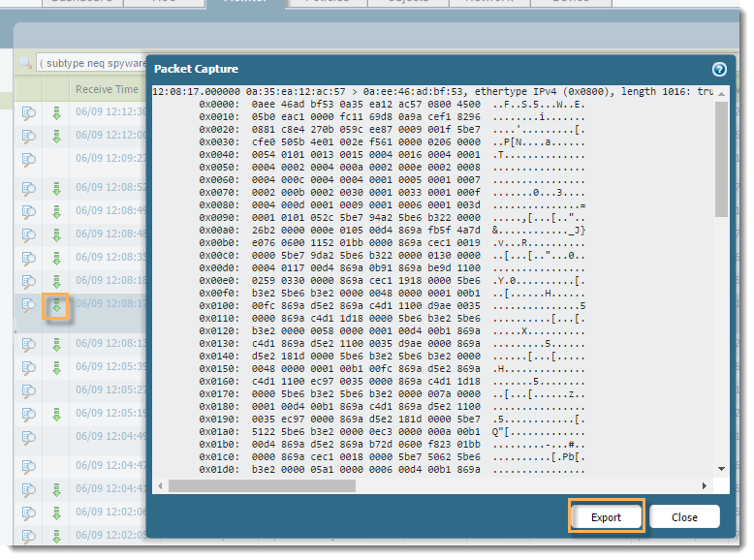Click vertical scrollbar down arrow in capture
This screenshot has height=560, width=754.
pos(721,469)
